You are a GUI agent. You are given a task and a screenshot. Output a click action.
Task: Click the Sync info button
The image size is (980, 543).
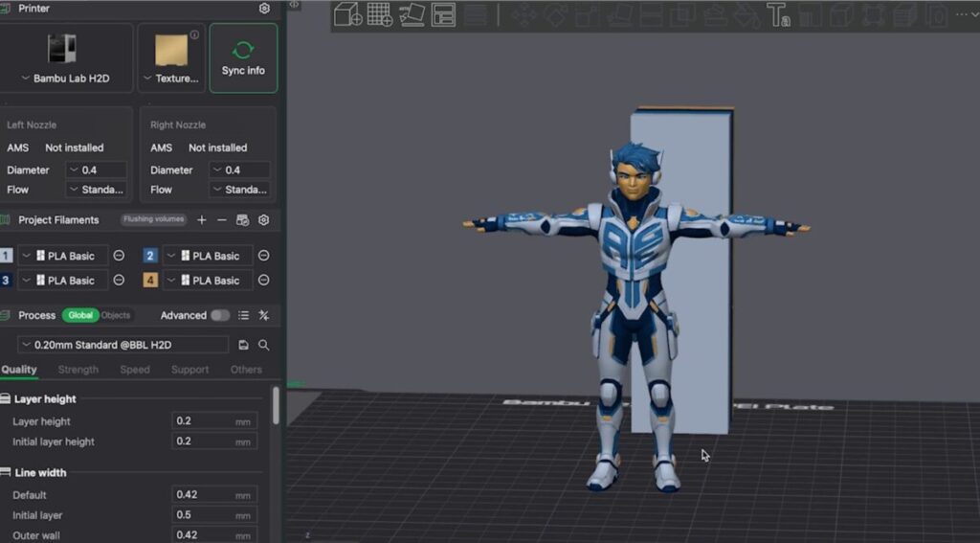click(243, 58)
